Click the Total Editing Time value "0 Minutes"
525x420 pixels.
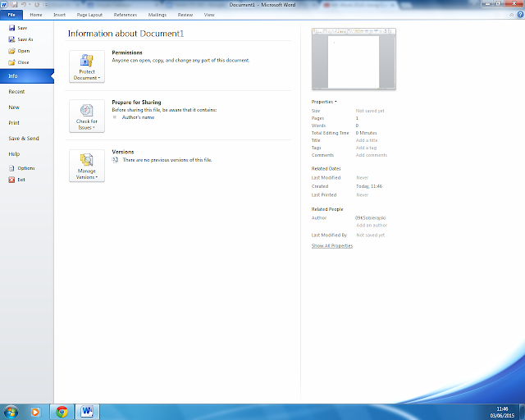click(x=367, y=133)
